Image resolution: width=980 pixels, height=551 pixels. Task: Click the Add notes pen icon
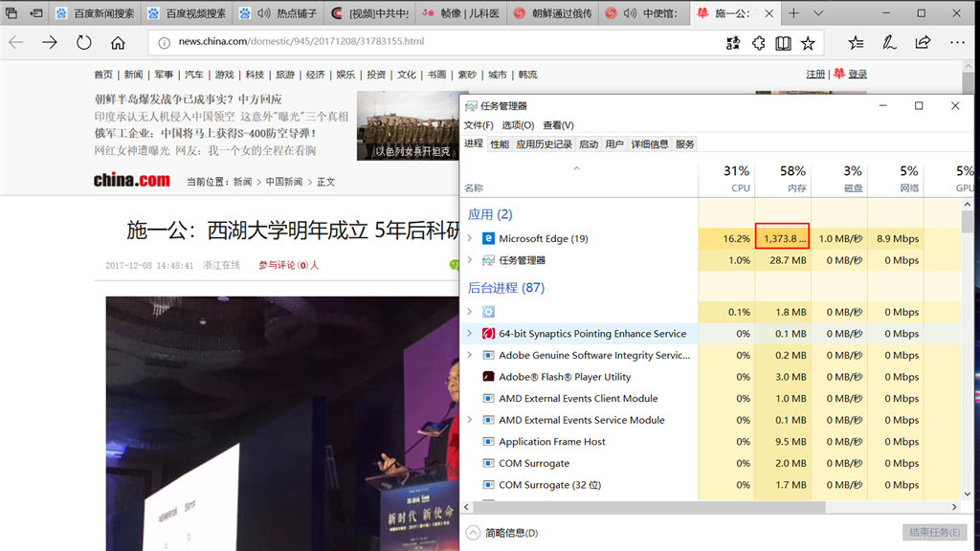889,42
